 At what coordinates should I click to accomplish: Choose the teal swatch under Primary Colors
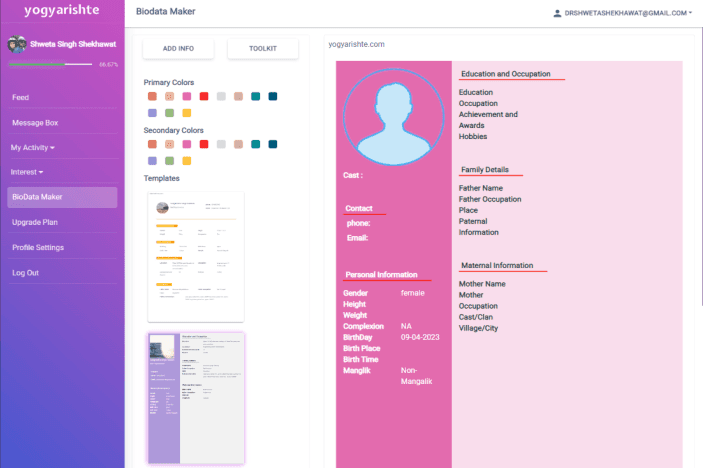(x=256, y=97)
